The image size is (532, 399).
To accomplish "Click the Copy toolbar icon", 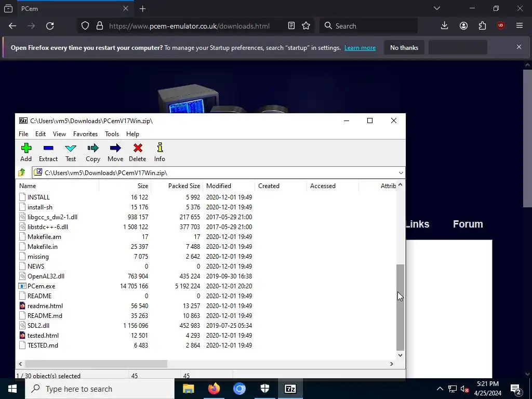I will (x=92, y=152).
